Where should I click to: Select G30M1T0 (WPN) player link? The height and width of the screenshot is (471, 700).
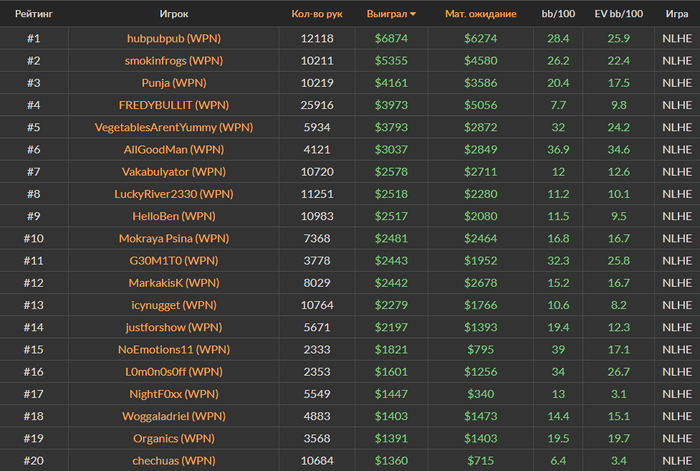(174, 261)
